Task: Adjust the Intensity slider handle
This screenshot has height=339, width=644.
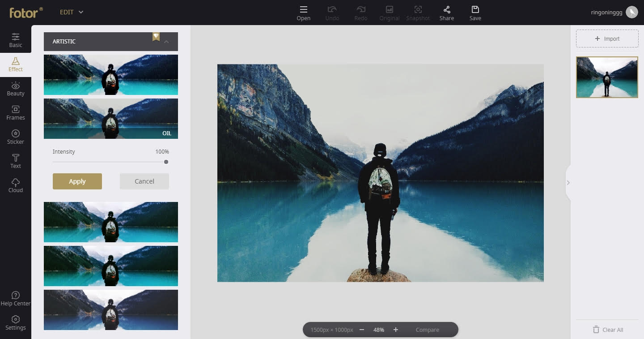Action: pyautogui.click(x=166, y=162)
